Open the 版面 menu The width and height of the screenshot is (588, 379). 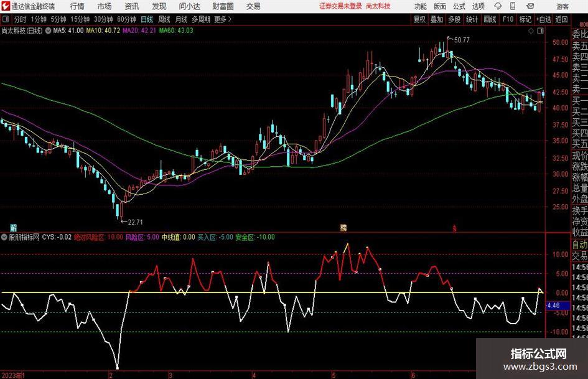point(439,6)
